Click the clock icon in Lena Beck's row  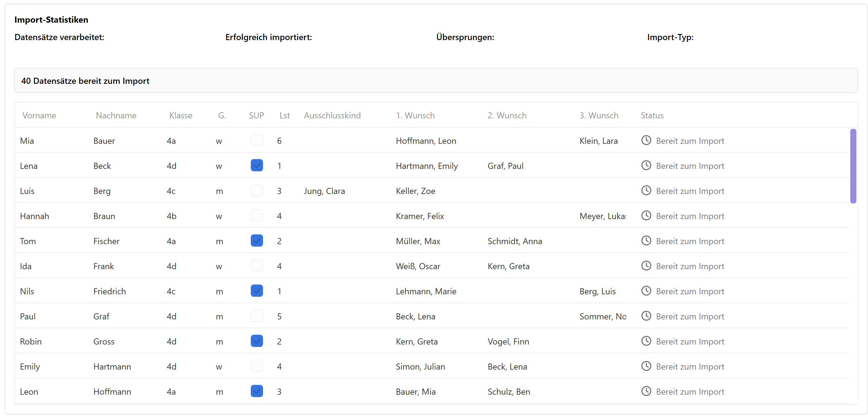(x=646, y=166)
